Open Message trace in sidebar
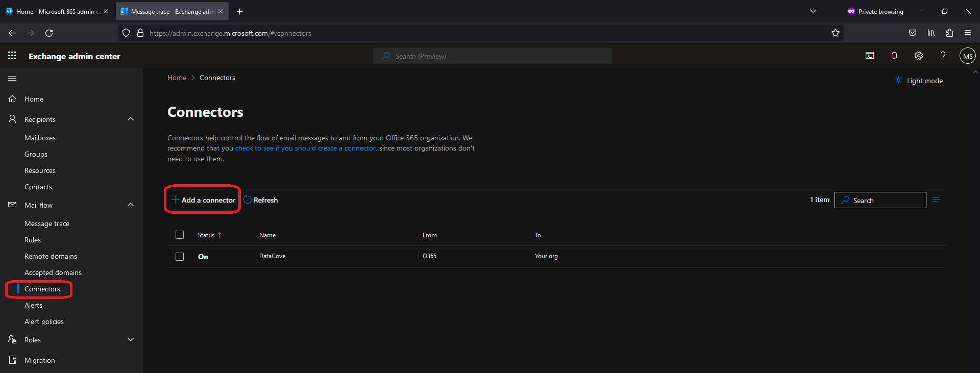Image resolution: width=980 pixels, height=373 pixels. click(47, 223)
